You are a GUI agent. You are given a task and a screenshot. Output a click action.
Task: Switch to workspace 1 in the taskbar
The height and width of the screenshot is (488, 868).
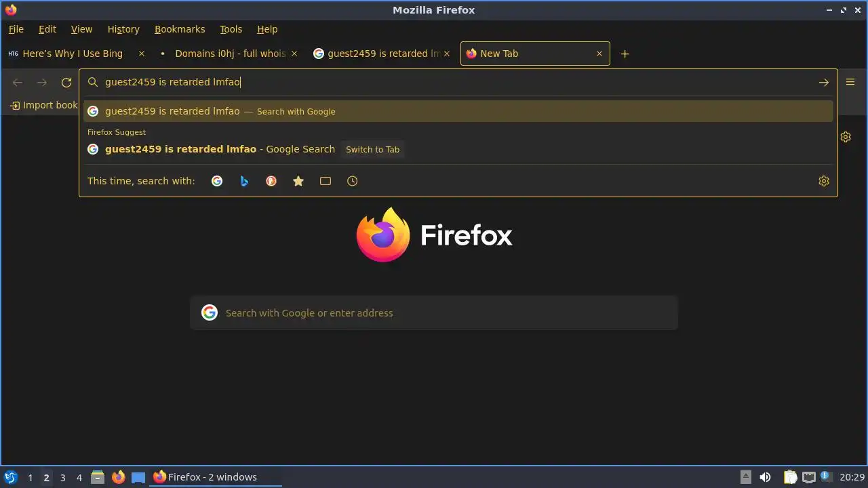[x=30, y=477]
